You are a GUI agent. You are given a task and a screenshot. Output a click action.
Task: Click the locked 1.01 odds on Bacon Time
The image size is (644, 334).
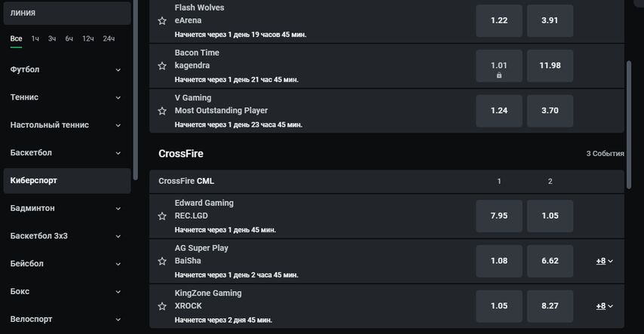tap(499, 66)
